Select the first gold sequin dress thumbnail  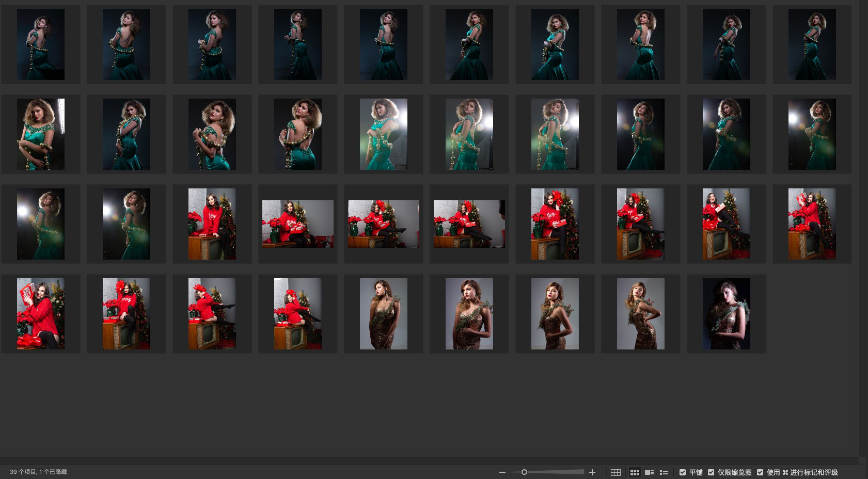coord(383,314)
